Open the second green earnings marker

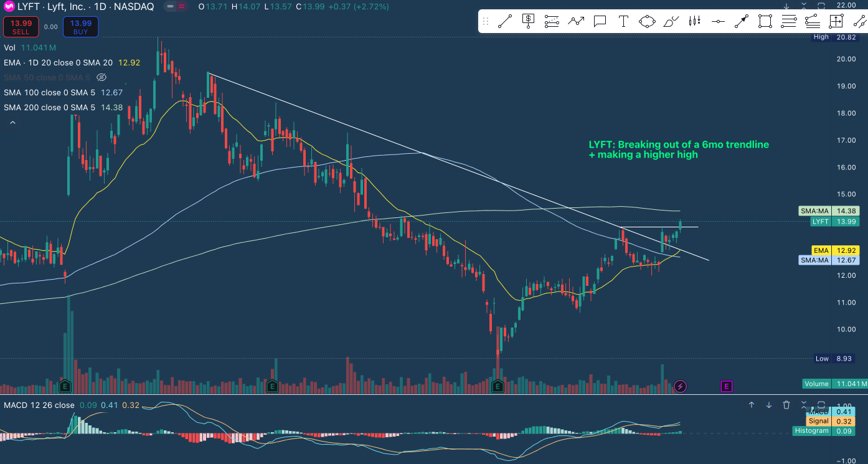[271, 387]
